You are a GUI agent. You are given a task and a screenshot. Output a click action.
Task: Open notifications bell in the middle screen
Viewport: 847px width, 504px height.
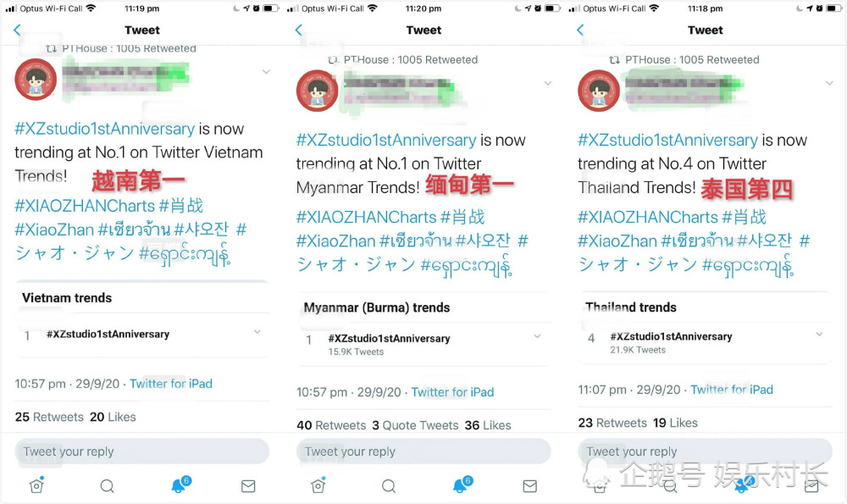[462, 485]
